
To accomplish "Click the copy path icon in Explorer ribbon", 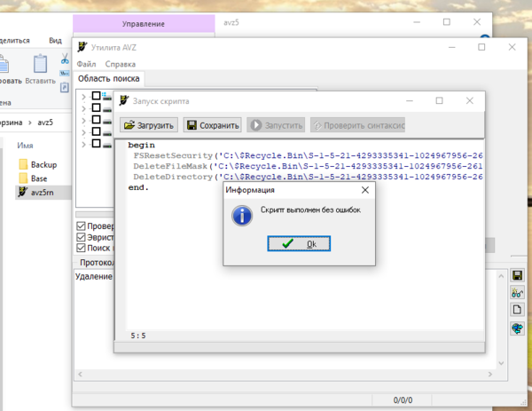I will pyautogui.click(x=65, y=73).
